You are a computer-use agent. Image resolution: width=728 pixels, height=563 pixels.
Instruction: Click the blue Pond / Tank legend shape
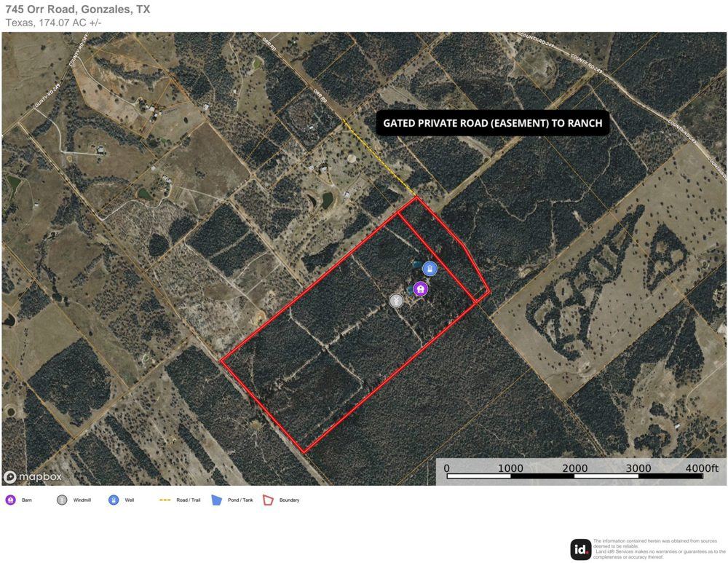point(217,500)
